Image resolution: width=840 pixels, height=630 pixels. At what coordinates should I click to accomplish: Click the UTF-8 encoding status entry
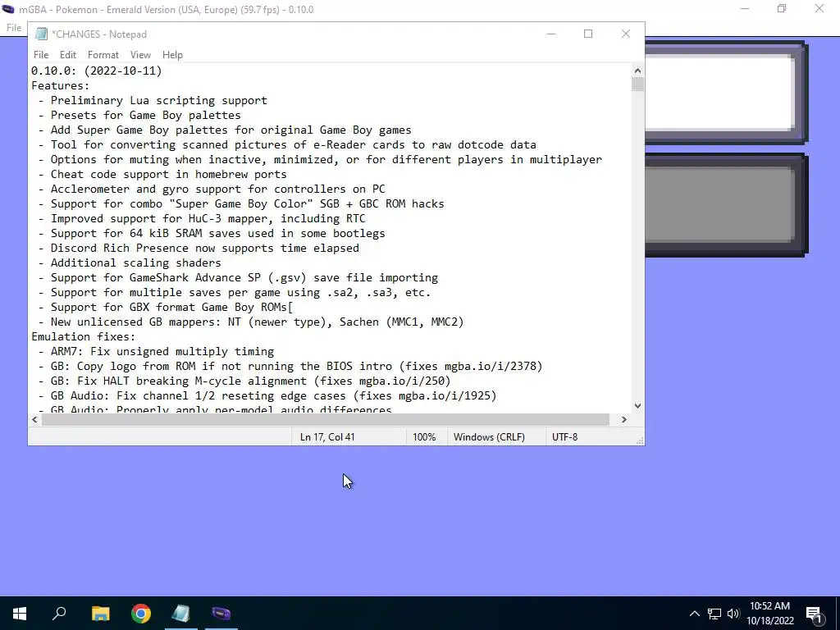[x=564, y=437]
